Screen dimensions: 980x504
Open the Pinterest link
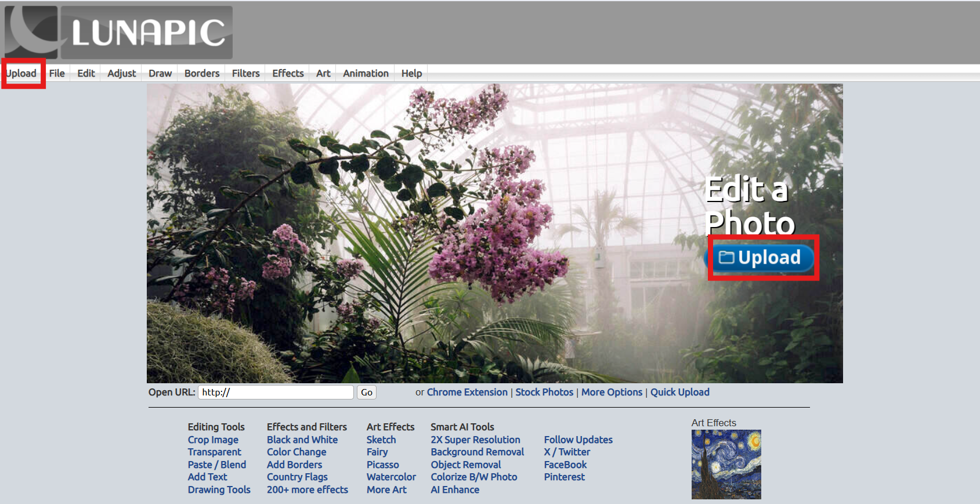(565, 477)
